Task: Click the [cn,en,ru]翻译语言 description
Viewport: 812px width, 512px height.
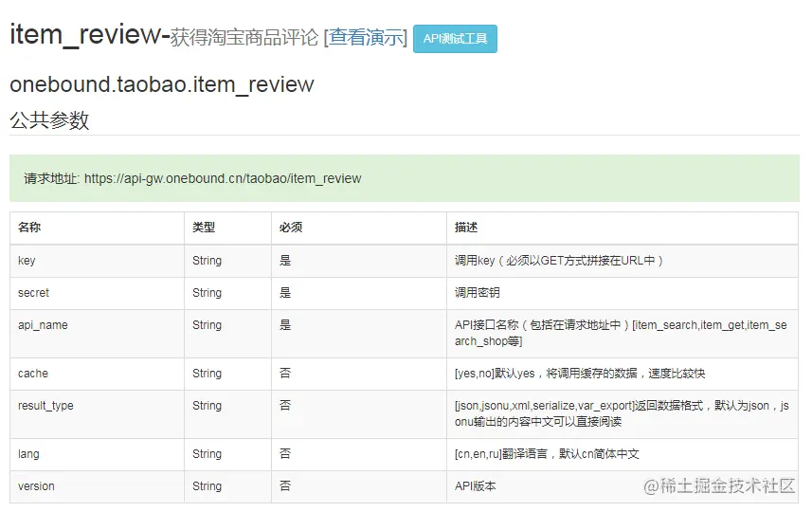Action: coord(547,454)
